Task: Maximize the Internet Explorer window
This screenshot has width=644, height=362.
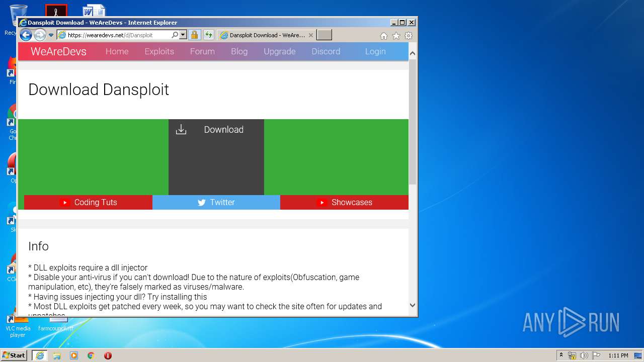Action: click(x=402, y=23)
